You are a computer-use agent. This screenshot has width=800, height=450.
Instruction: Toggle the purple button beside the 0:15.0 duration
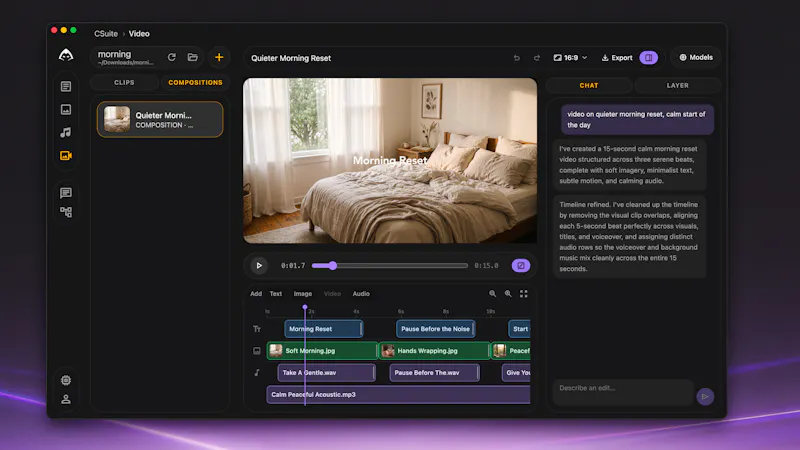(x=521, y=265)
